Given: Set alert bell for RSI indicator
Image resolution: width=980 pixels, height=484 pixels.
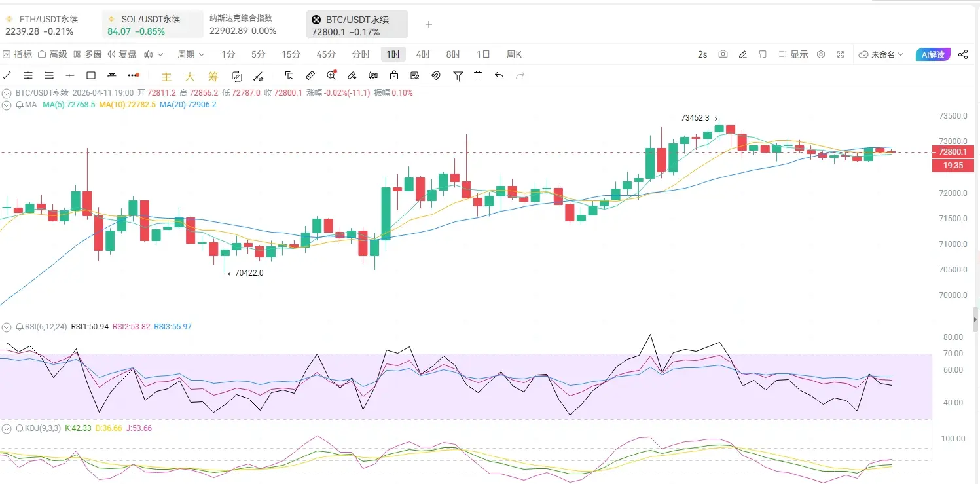Looking at the screenshot, I should (20, 327).
